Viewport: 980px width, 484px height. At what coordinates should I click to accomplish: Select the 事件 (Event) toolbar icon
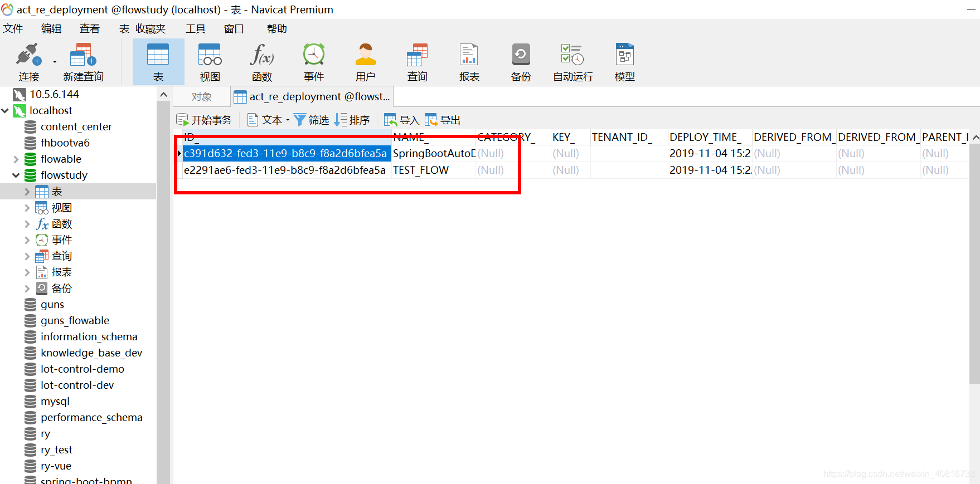tap(314, 62)
